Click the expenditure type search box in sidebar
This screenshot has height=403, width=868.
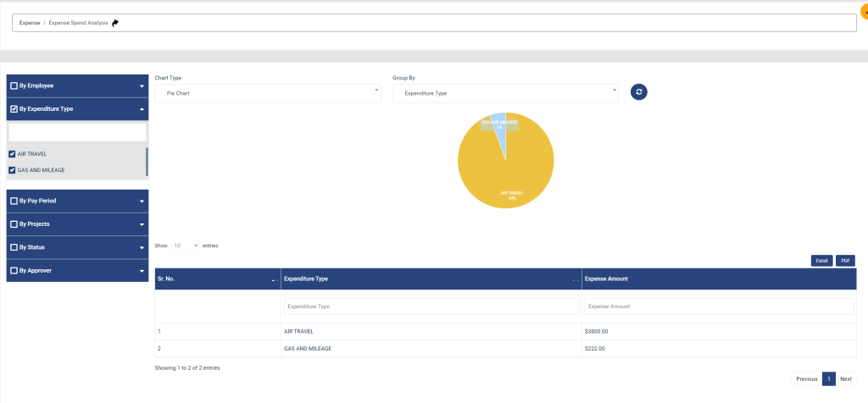(77, 132)
